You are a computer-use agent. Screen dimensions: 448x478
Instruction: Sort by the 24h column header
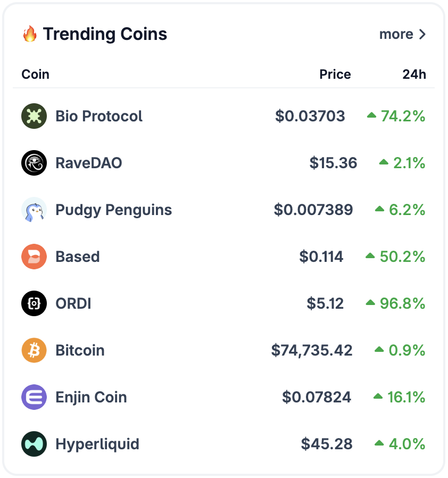pos(414,74)
